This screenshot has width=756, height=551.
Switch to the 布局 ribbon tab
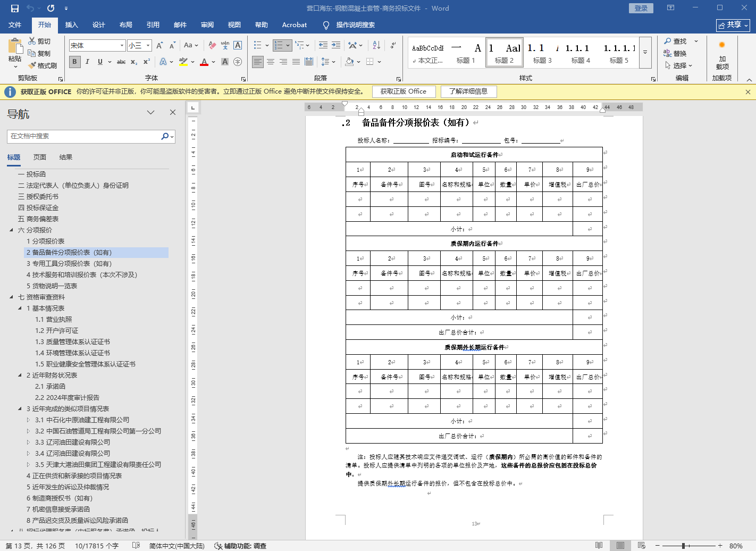click(125, 24)
